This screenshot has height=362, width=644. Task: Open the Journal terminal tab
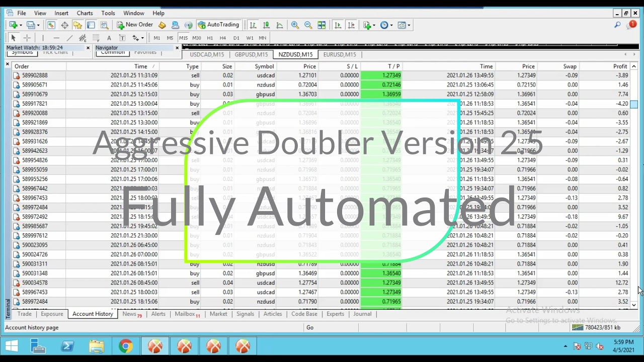pos(362,314)
